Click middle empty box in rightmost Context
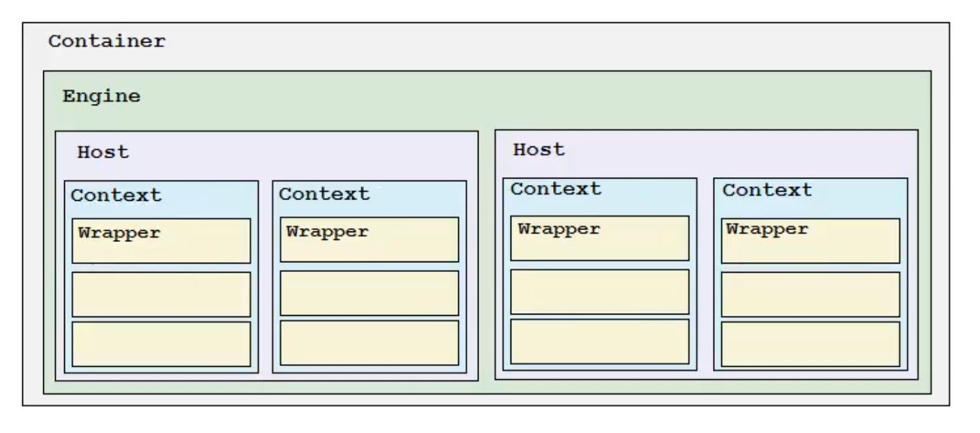 pyautogui.click(x=810, y=294)
